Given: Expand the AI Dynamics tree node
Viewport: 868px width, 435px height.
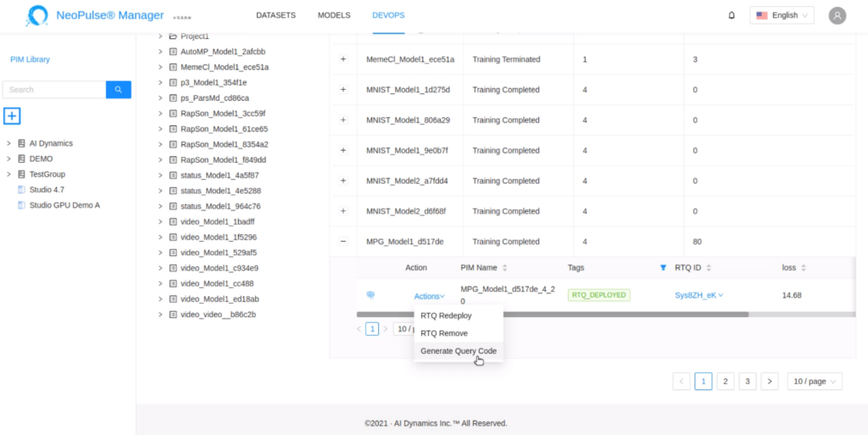Looking at the screenshot, I should tap(8, 144).
